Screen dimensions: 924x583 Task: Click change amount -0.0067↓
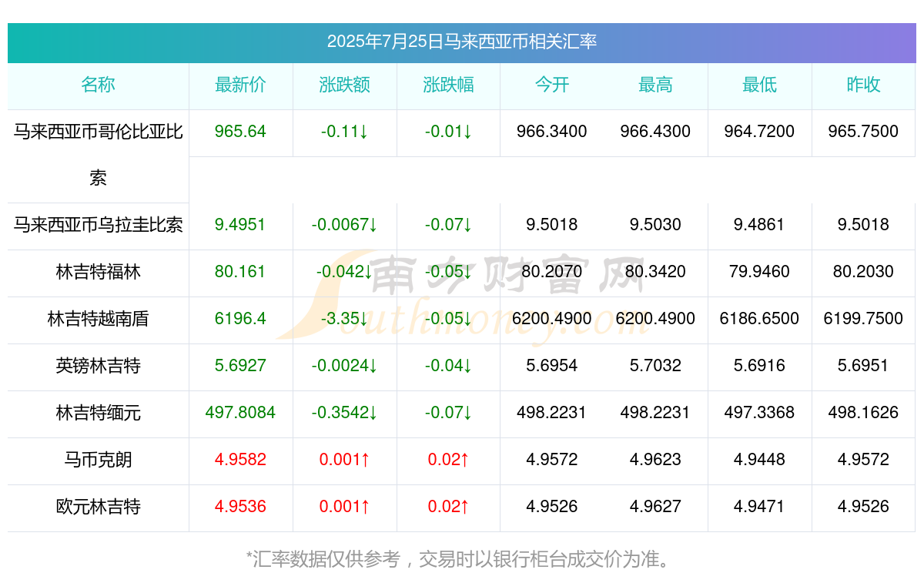[344, 225]
